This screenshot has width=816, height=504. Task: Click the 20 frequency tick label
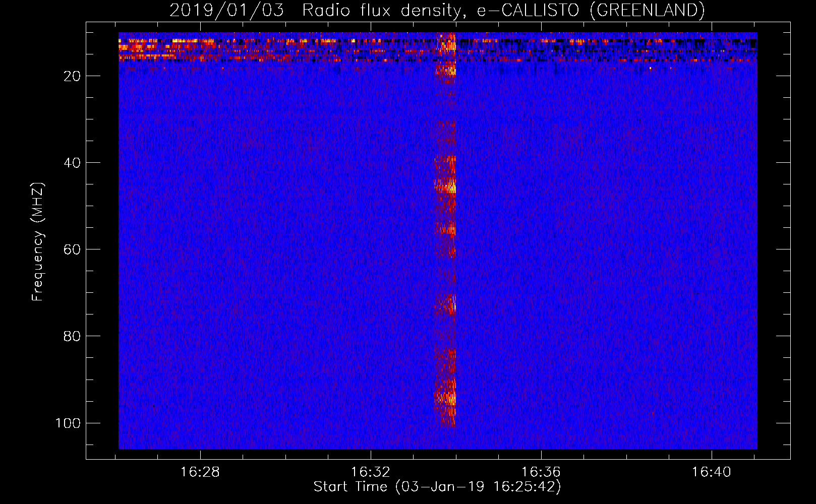click(72, 76)
